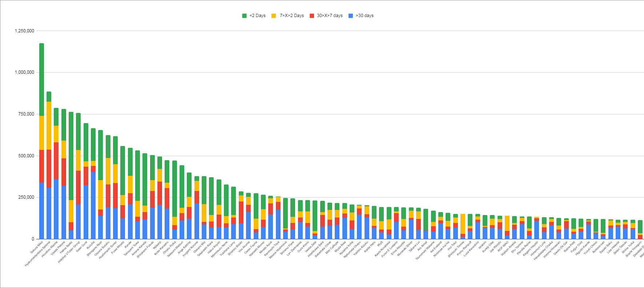The width and height of the screenshot is (644, 288).
Task: Select yellow segment of Hyakumantenbara Salome's bar
Action: (49, 126)
